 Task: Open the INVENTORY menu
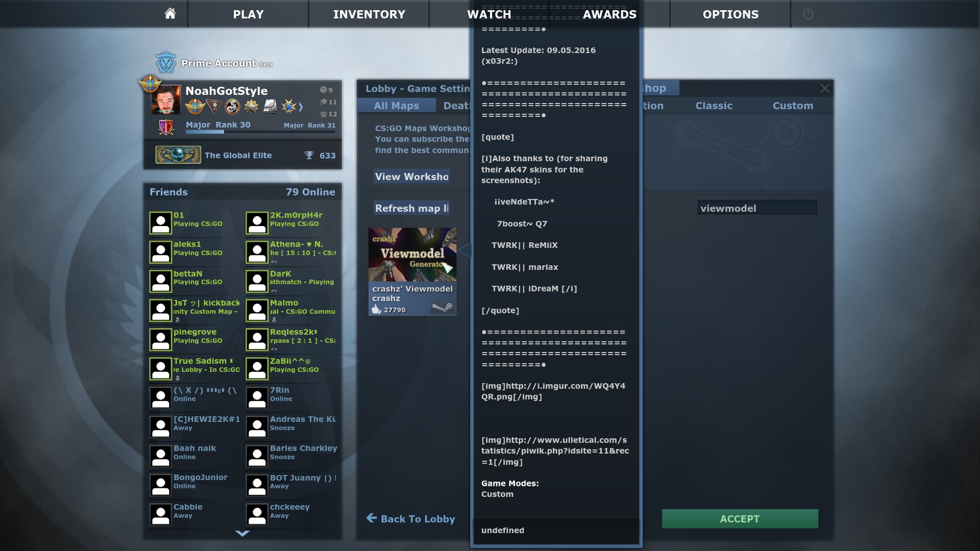coord(369,14)
